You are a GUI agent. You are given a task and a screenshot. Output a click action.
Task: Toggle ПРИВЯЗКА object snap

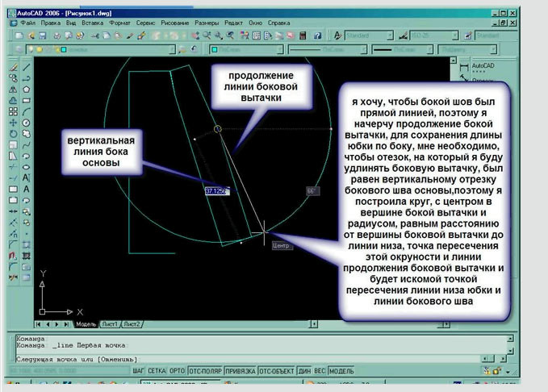(238, 370)
